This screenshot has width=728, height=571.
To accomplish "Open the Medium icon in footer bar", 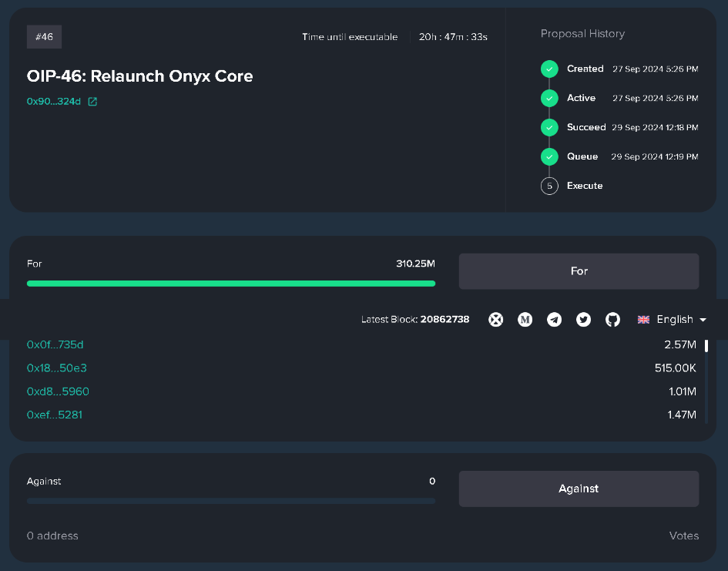I will coord(525,319).
